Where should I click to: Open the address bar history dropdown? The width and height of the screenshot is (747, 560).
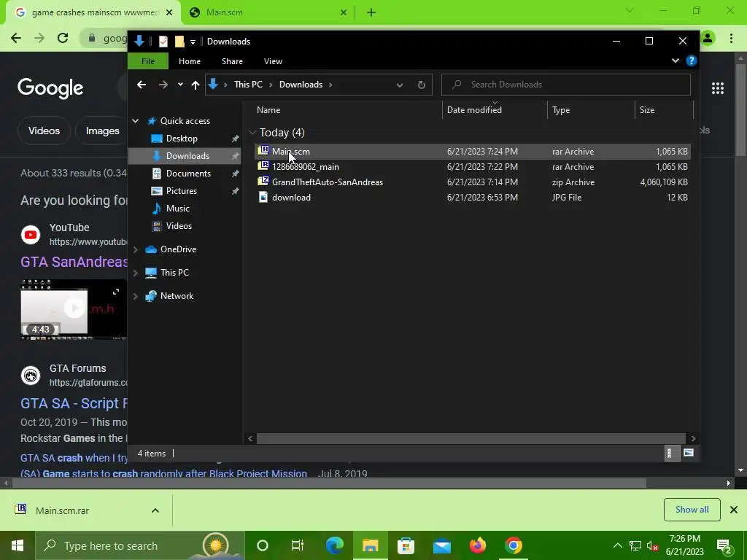(399, 85)
